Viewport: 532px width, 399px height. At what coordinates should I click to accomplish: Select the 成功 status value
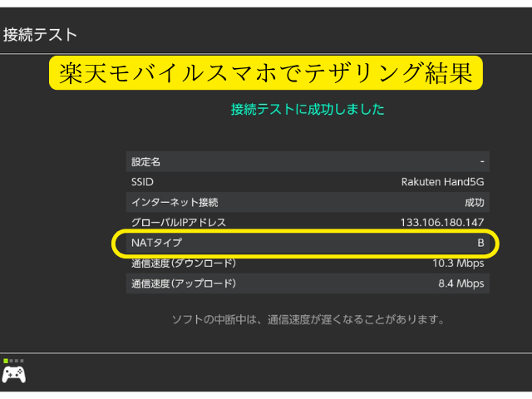click(x=475, y=203)
